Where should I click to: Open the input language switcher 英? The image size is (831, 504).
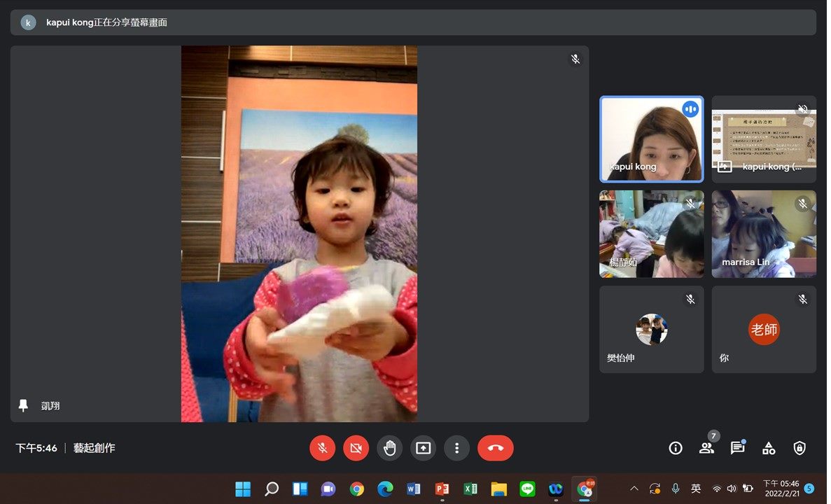click(x=696, y=489)
